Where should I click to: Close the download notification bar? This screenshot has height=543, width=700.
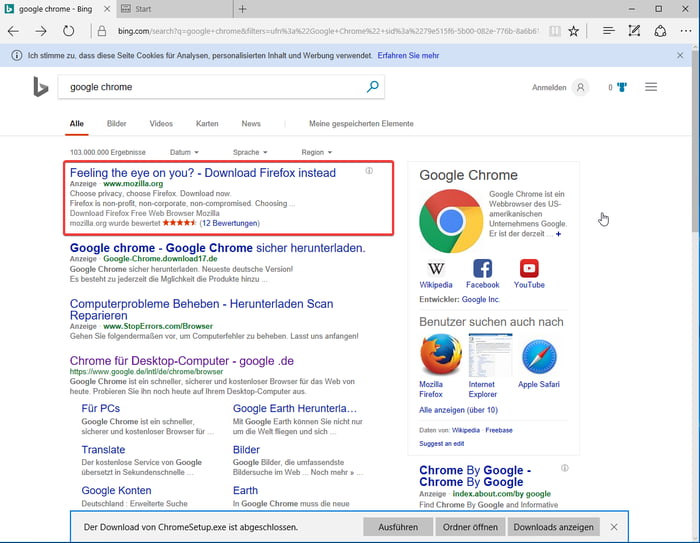tap(614, 527)
